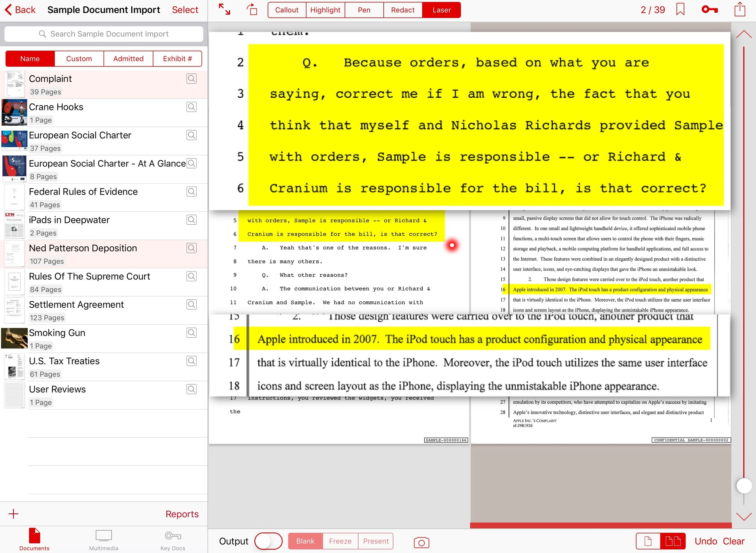Open the Reports link
Screen dimensions: 756x553
coord(182,514)
